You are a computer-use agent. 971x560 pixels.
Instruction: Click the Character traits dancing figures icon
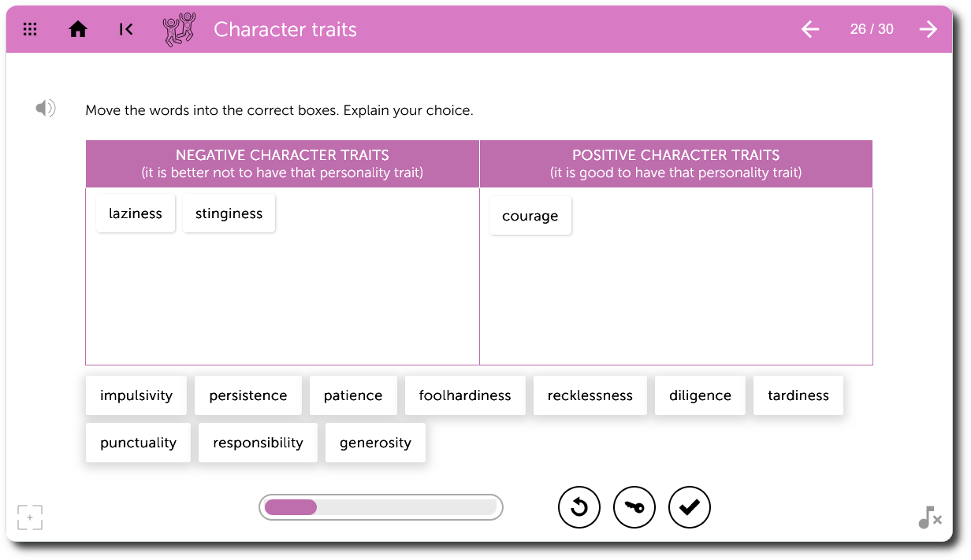click(x=179, y=30)
